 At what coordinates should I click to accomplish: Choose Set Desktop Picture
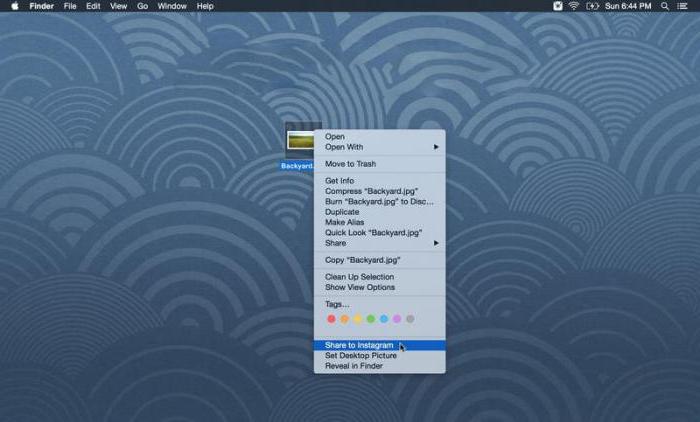(x=379, y=355)
